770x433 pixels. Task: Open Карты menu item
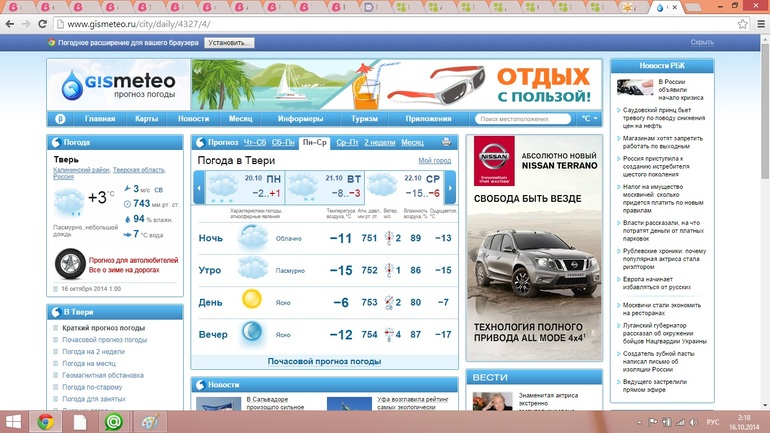[x=146, y=119]
